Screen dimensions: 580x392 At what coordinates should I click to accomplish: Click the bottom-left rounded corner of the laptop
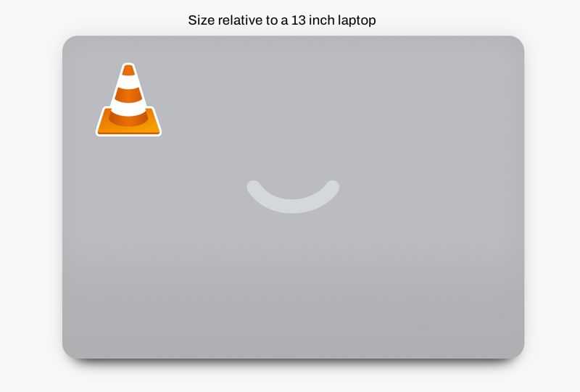[x=70, y=351]
